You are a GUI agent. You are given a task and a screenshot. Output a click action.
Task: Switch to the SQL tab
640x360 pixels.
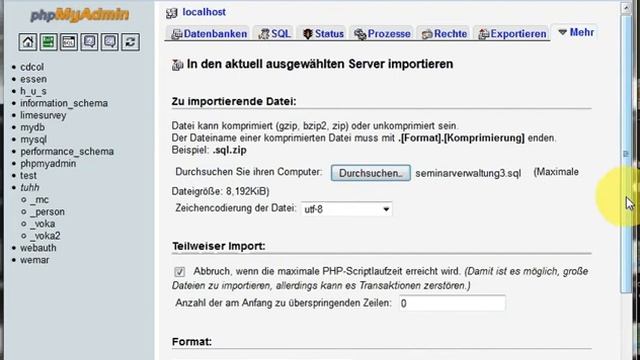(x=275, y=33)
